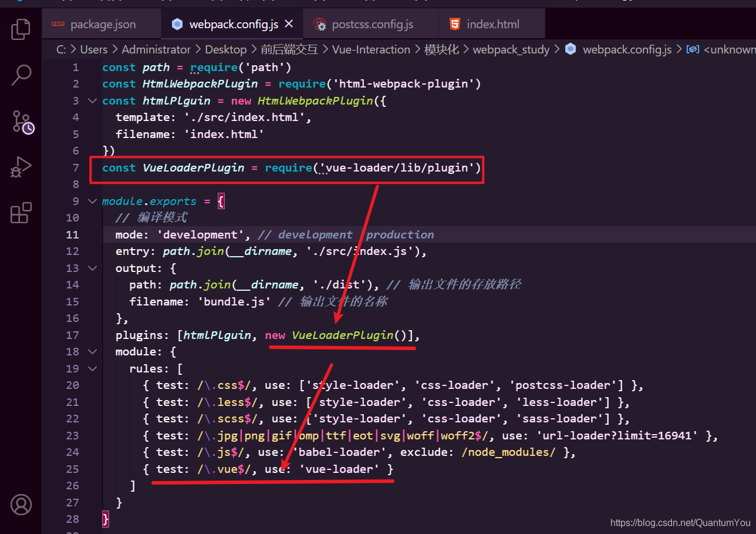Click the Administrator breadcrumb segment
756x534 pixels.
coord(156,49)
